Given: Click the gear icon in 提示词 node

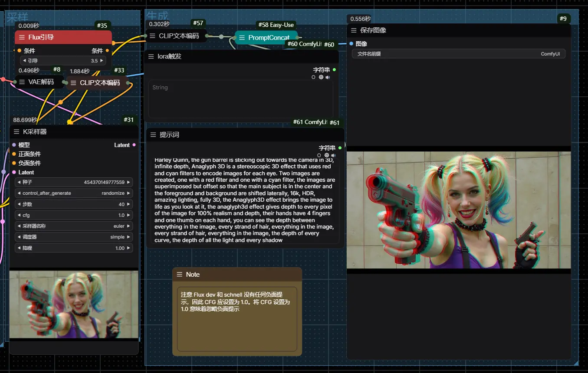Looking at the screenshot, I should tap(327, 155).
